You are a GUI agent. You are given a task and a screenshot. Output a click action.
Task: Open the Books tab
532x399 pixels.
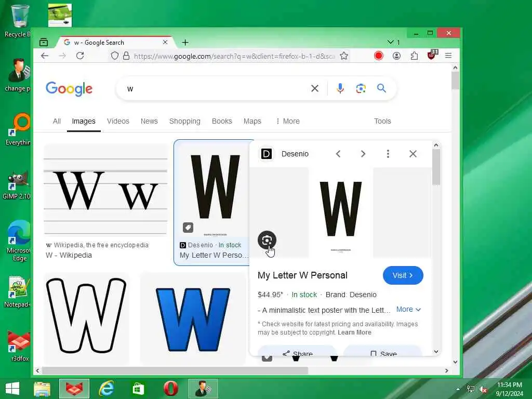coord(222,121)
